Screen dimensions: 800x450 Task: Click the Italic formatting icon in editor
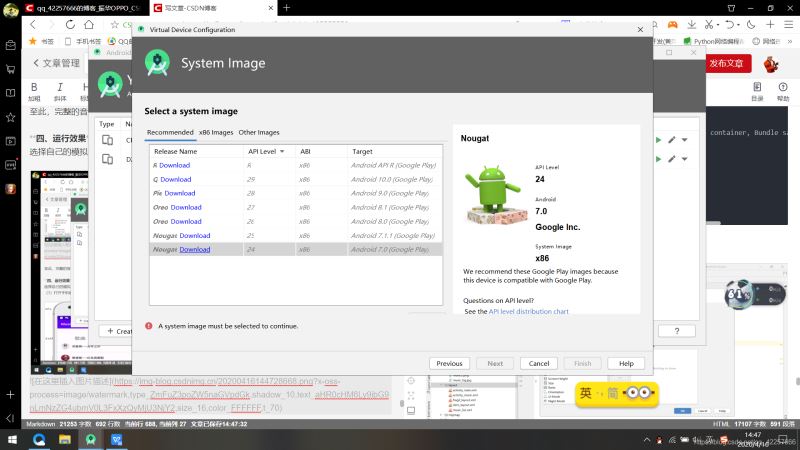click(60, 88)
